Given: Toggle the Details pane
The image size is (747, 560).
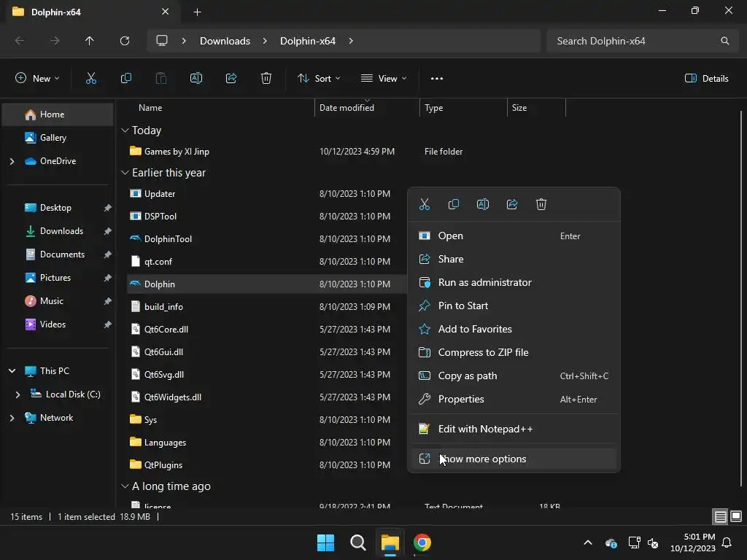Looking at the screenshot, I should (x=706, y=79).
